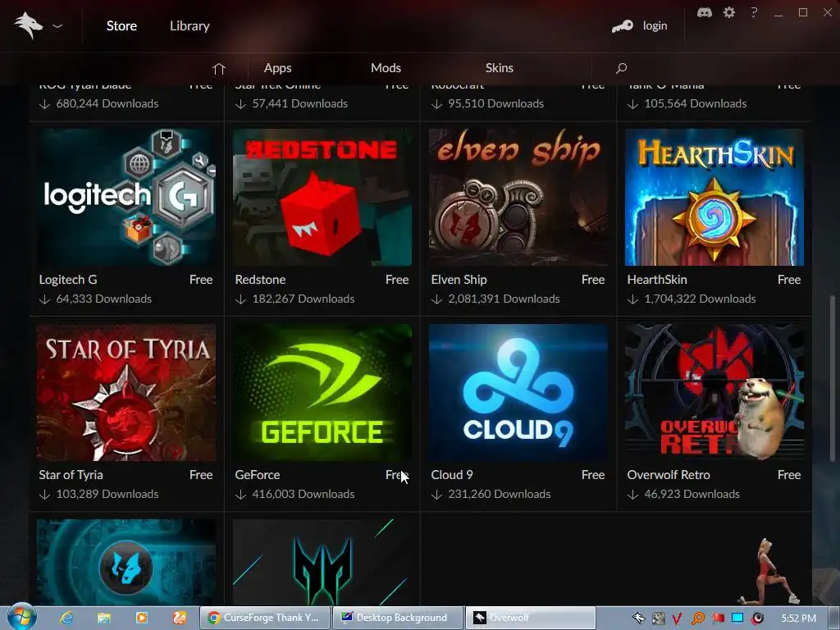Open the GeForce skin thumbnail
This screenshot has width=840, height=630.
pyautogui.click(x=322, y=392)
